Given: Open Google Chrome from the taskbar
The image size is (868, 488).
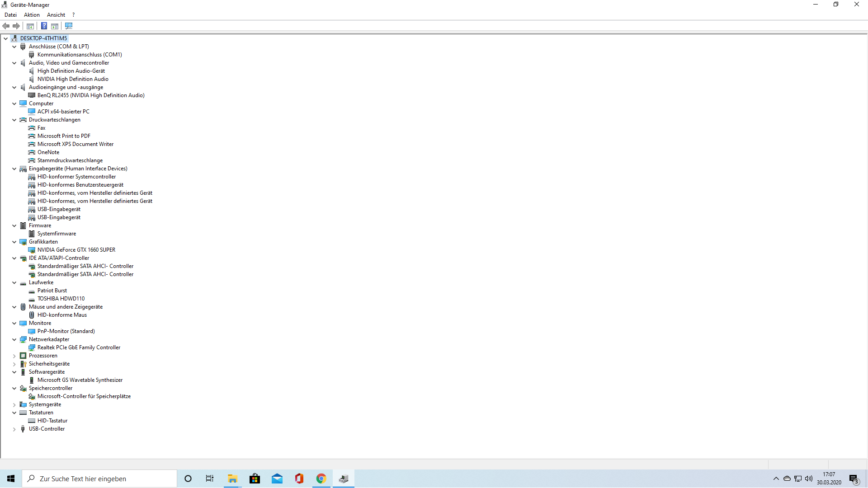Looking at the screenshot, I should tap(321, 479).
